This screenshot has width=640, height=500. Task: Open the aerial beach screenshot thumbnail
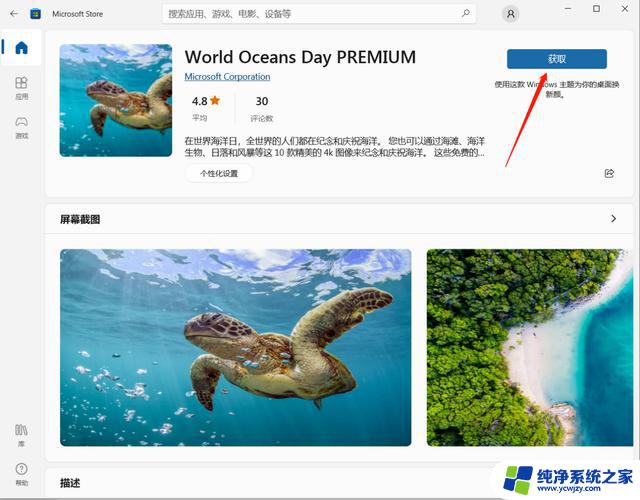pyautogui.click(x=530, y=347)
